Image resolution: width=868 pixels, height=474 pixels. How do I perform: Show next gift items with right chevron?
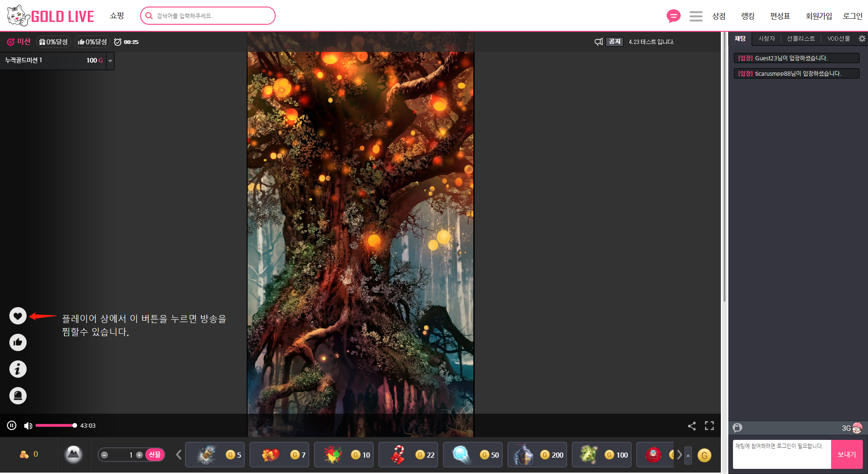pyautogui.click(x=679, y=455)
